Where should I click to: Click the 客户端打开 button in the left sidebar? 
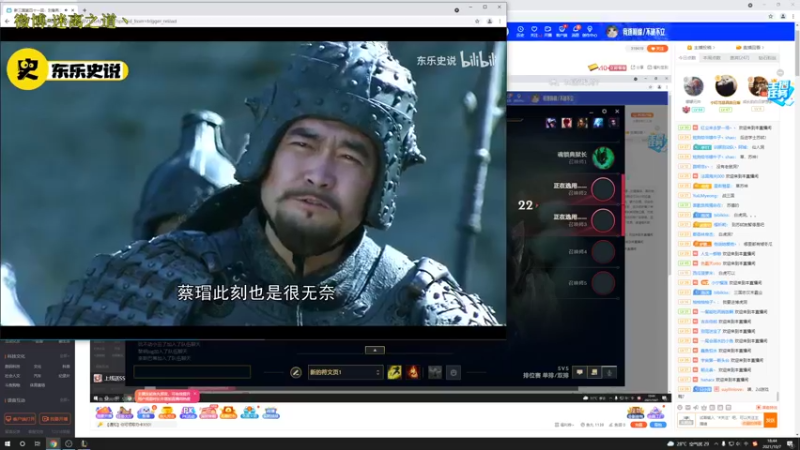coord(20,419)
